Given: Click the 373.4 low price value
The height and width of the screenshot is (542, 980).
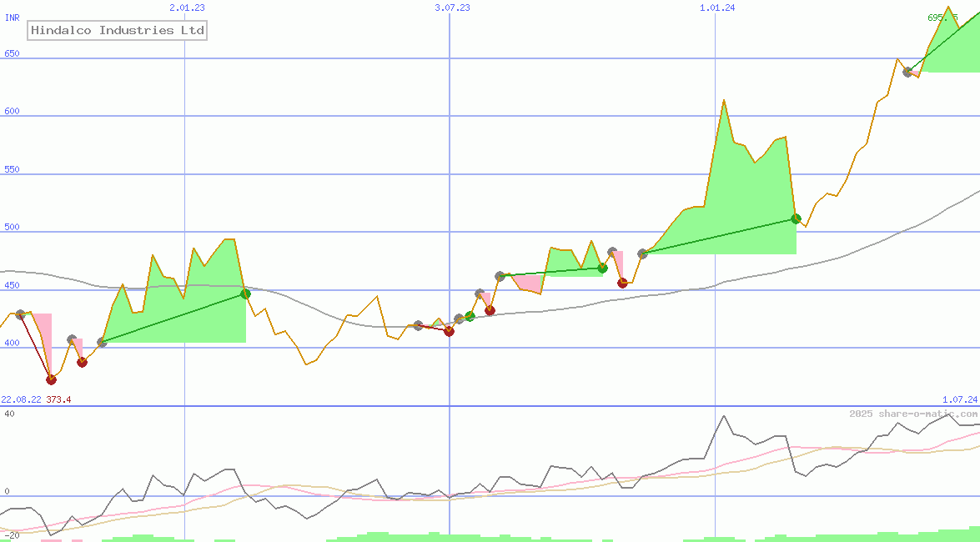Looking at the screenshot, I should [58, 399].
